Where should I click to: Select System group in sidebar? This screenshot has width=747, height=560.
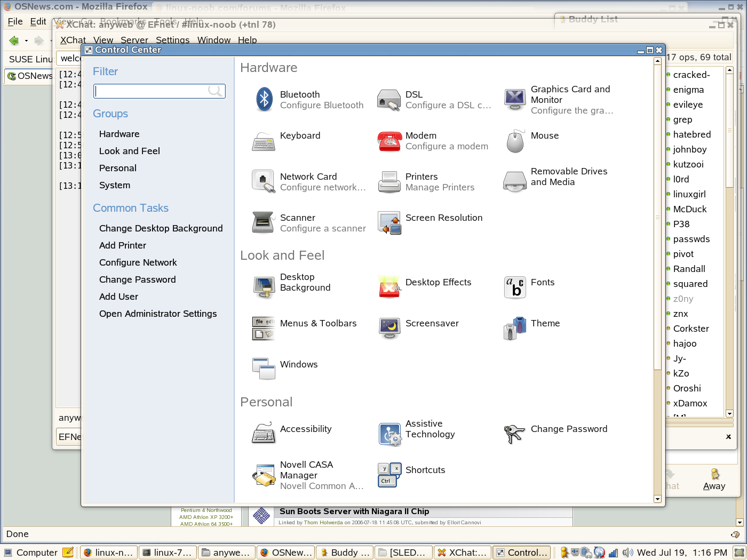tap(114, 185)
